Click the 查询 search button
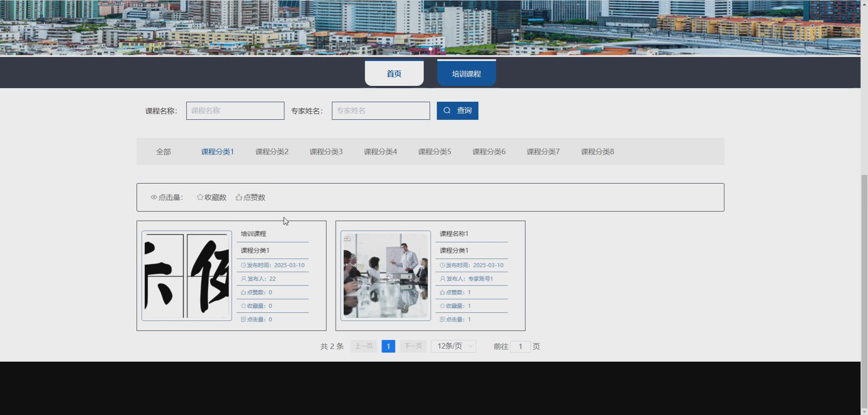The height and width of the screenshot is (415, 868). click(x=458, y=110)
